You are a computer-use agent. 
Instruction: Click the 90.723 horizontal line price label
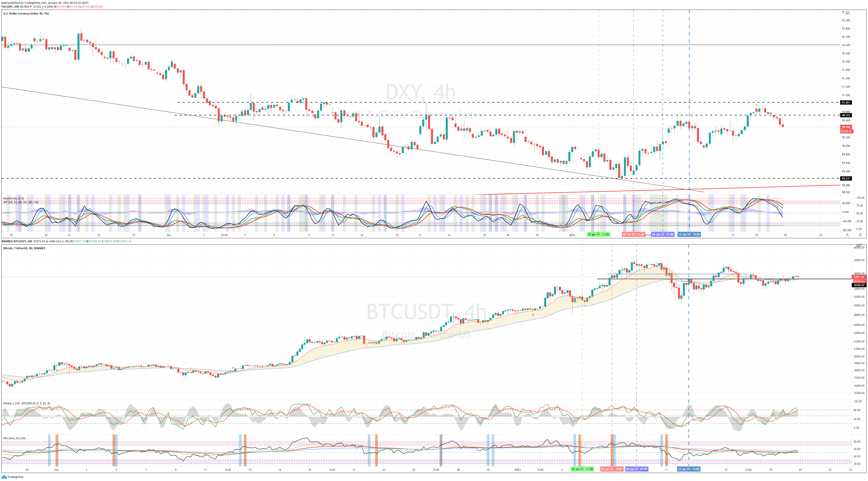(x=846, y=115)
